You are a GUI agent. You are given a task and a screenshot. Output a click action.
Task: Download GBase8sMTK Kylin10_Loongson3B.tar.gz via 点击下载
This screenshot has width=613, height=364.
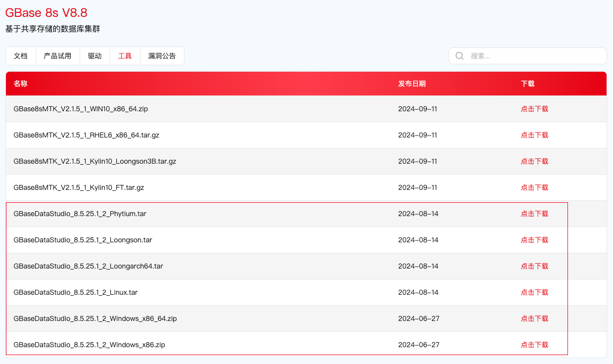[534, 161]
